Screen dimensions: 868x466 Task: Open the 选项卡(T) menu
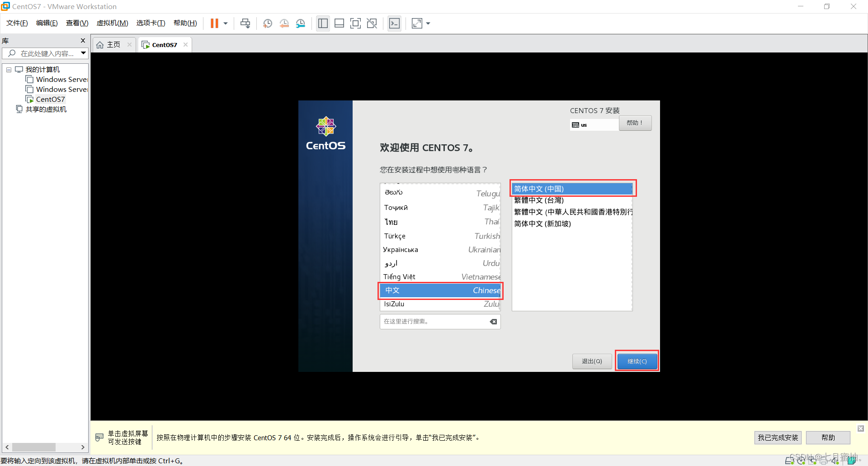coord(151,23)
